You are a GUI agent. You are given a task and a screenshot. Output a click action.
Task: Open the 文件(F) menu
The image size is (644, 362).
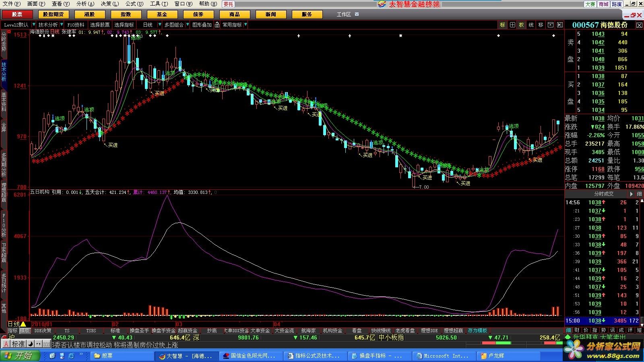click(12, 4)
